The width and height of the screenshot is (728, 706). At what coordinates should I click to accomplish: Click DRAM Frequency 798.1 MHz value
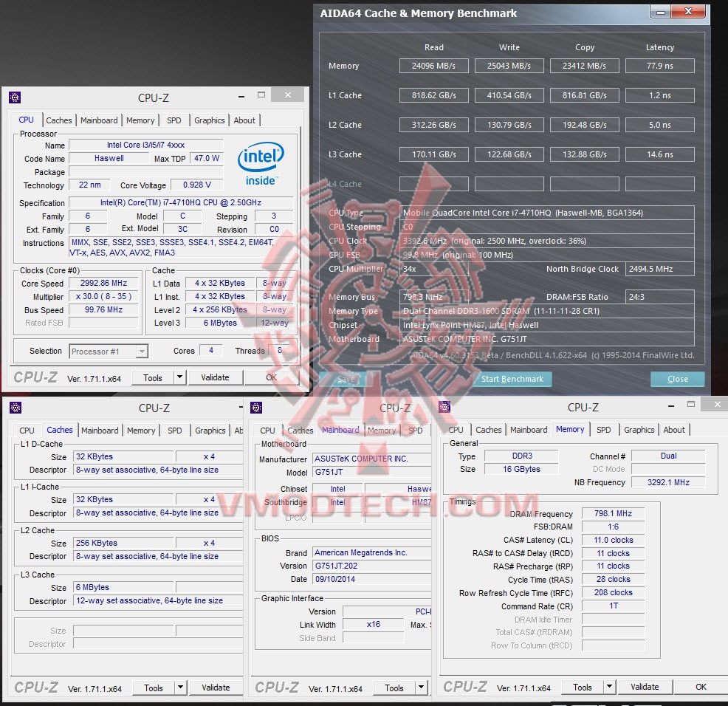pos(614,513)
